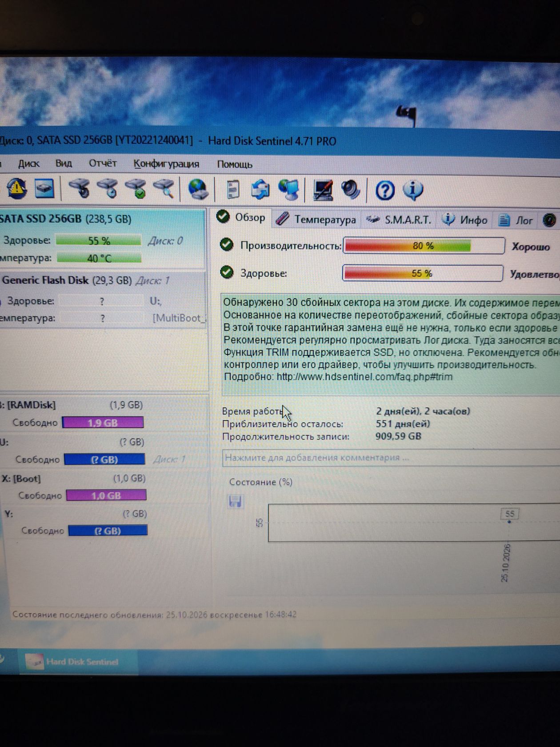Image resolution: width=560 pixels, height=747 pixels.
Task: Click the globe-over-disk toolbar icon
Action: tap(198, 189)
